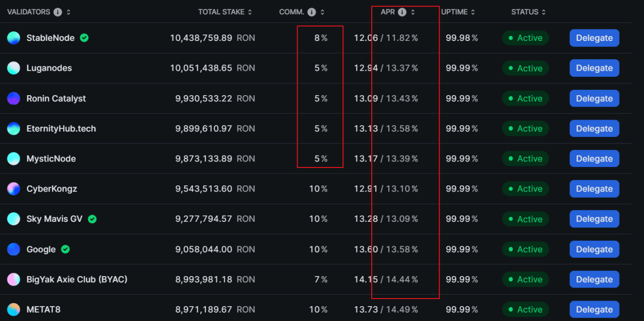The width and height of the screenshot is (644, 321).
Task: Click the Sky Mavis GV avatar icon
Action: click(13, 219)
